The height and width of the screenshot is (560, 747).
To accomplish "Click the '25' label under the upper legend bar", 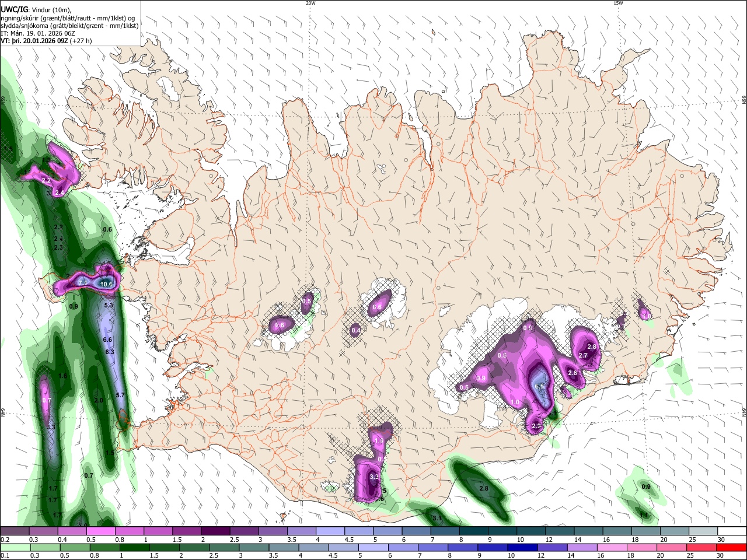I will (x=693, y=540).
